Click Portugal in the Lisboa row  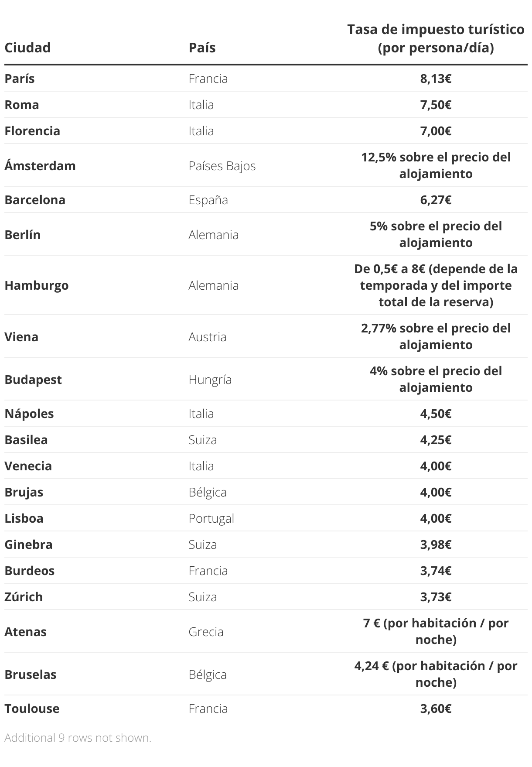(211, 518)
